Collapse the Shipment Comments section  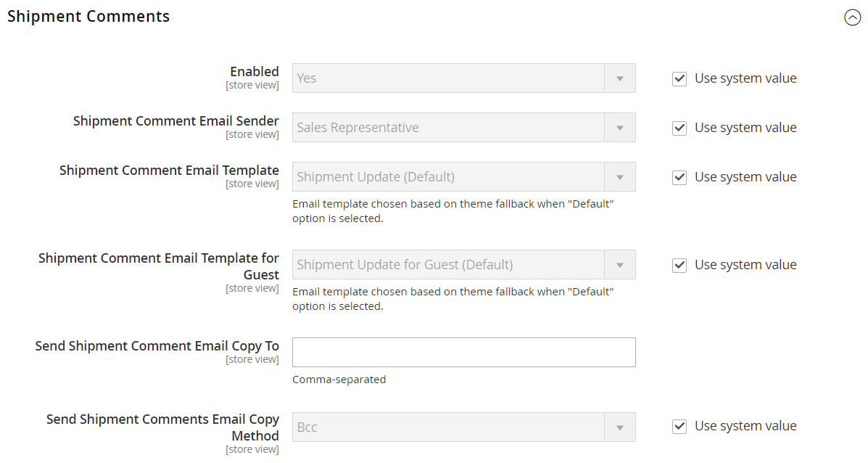[x=852, y=18]
